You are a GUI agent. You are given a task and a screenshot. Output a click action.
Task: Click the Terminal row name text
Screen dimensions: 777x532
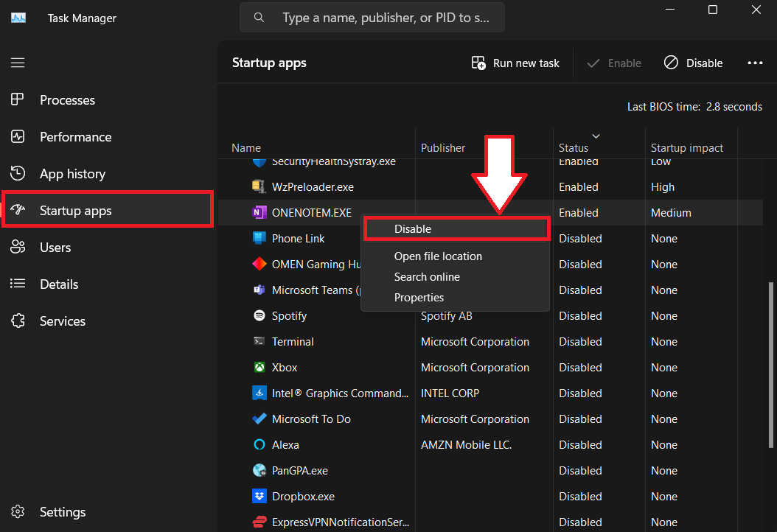tap(293, 341)
